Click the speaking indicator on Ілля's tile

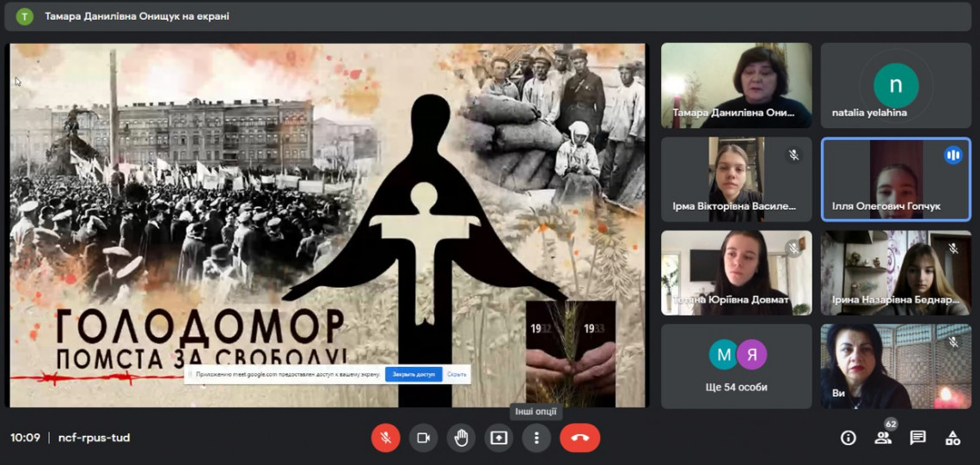pos(952,156)
